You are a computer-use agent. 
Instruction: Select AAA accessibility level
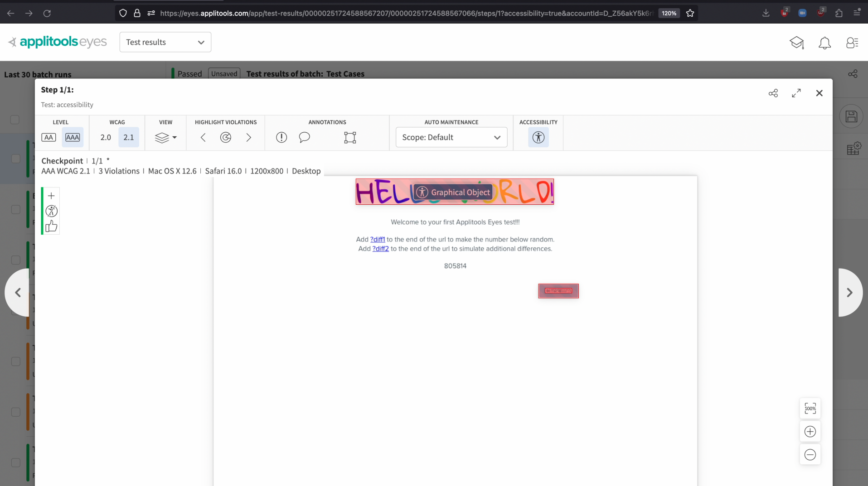coord(73,137)
